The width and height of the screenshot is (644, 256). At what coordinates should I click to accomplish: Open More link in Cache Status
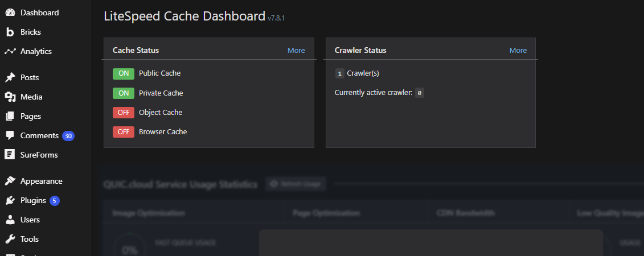point(296,50)
